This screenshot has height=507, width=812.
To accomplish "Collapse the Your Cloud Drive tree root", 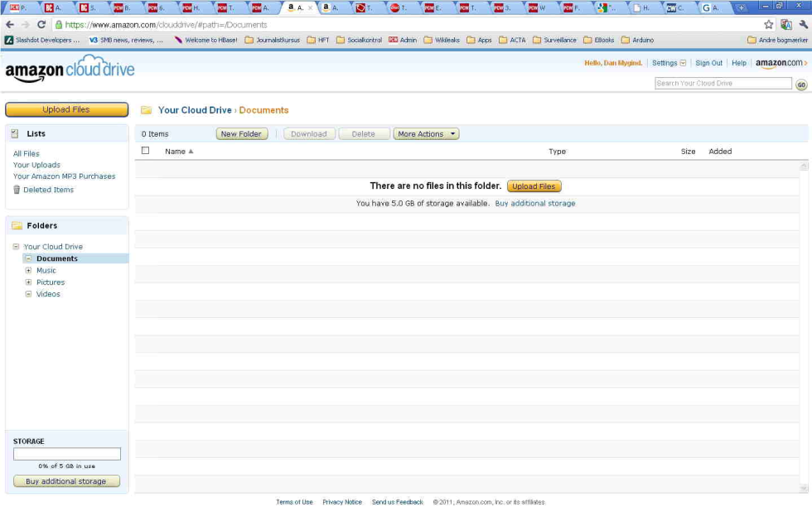I will tap(17, 247).
